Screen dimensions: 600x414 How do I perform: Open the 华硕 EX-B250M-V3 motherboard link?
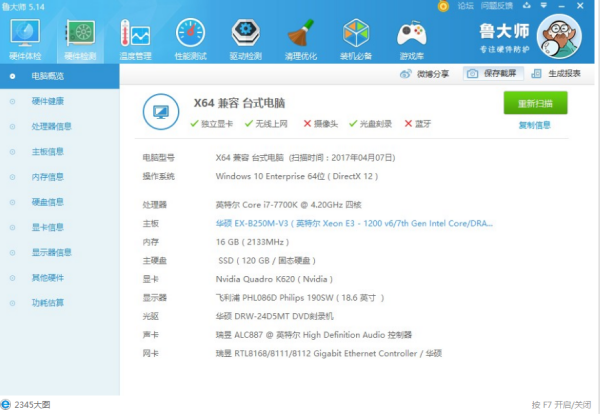tap(354, 223)
